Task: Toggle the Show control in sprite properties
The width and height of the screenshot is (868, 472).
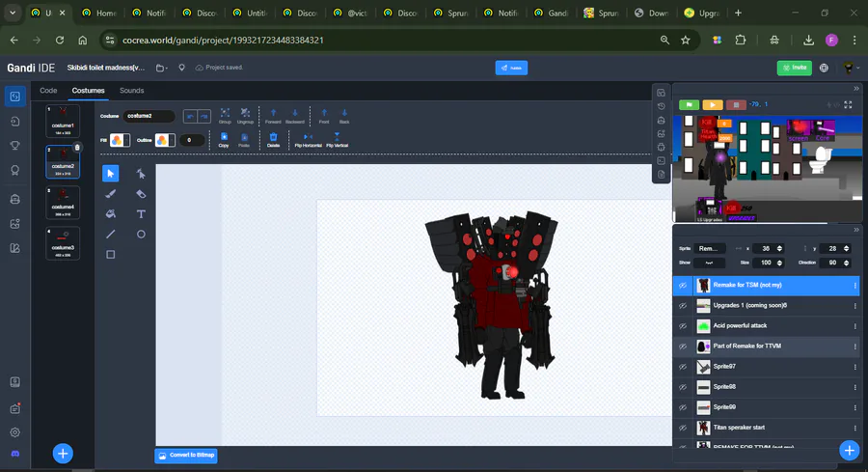Action: [x=709, y=263]
